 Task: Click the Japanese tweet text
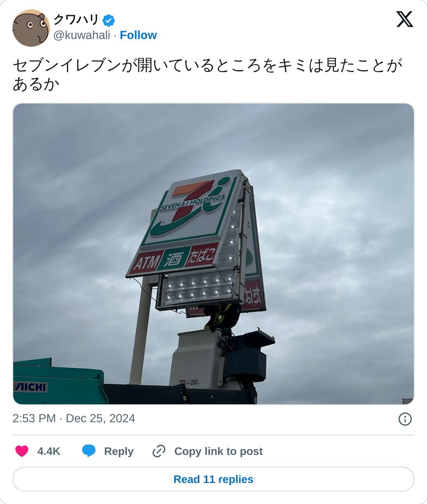208,74
